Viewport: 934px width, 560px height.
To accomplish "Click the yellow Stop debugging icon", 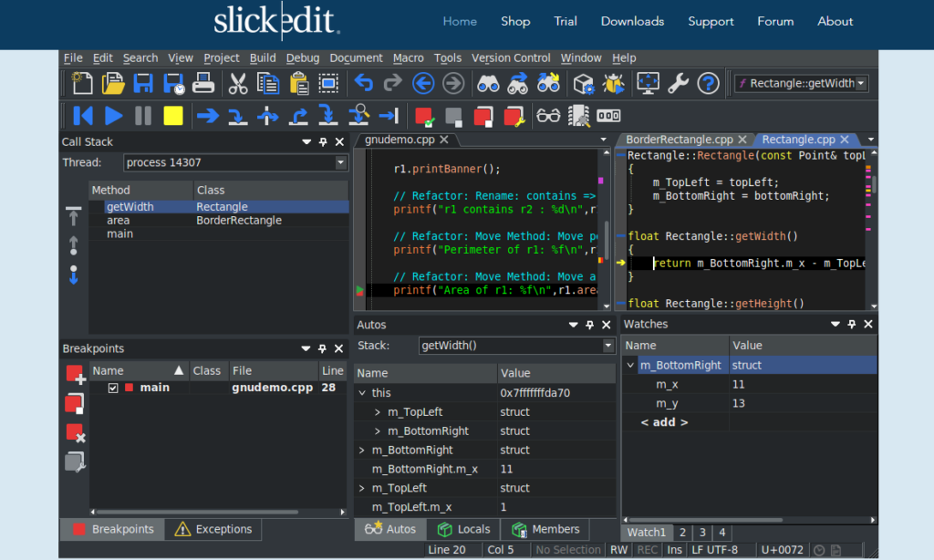I will click(x=173, y=116).
